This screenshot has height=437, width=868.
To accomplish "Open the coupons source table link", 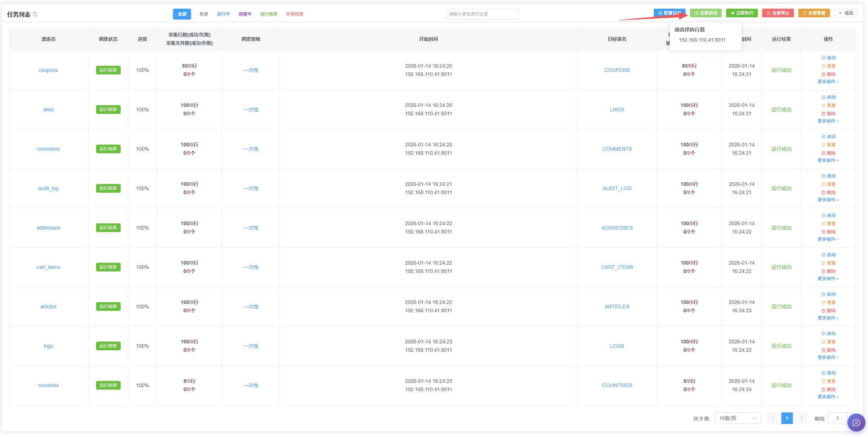I will pyautogui.click(x=48, y=70).
